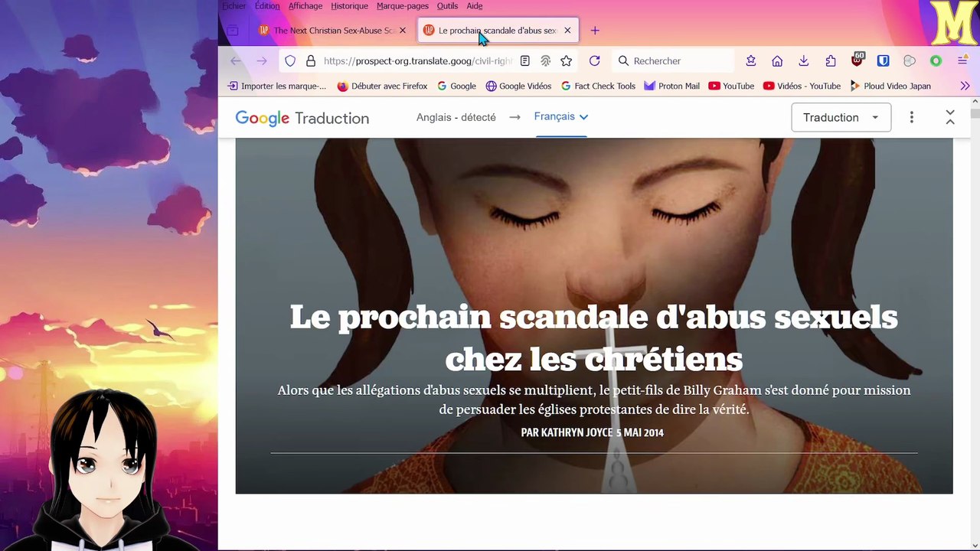Toggle reader view icon in address bar
This screenshot has height=551, width=980.
[x=525, y=60]
